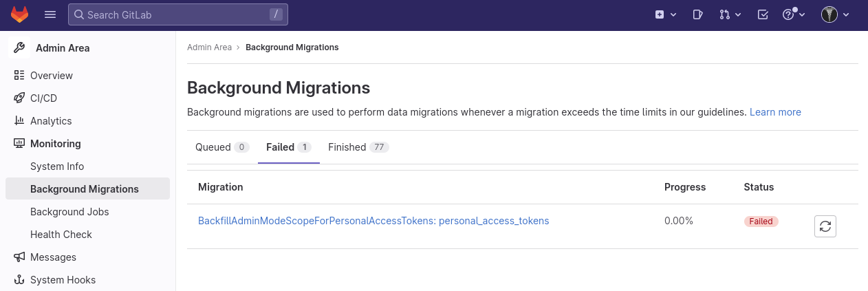
Task: Click the Overview grid icon
Action: click(19, 76)
